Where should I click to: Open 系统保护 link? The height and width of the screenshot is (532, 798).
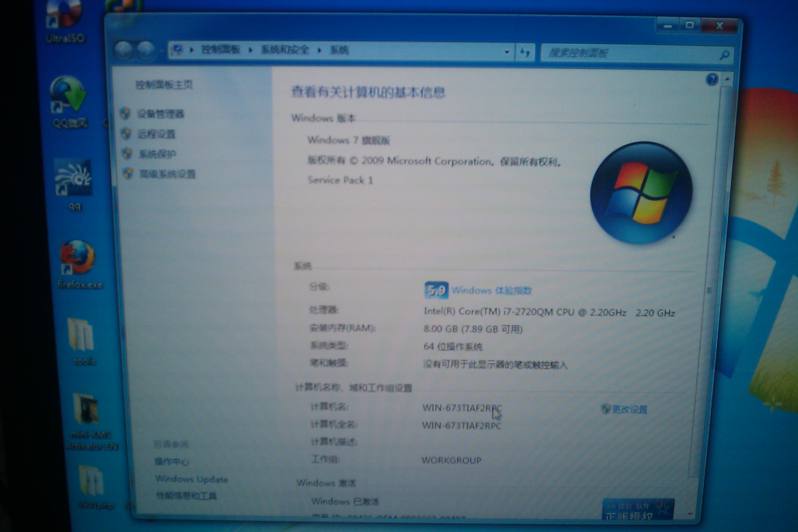[158, 154]
